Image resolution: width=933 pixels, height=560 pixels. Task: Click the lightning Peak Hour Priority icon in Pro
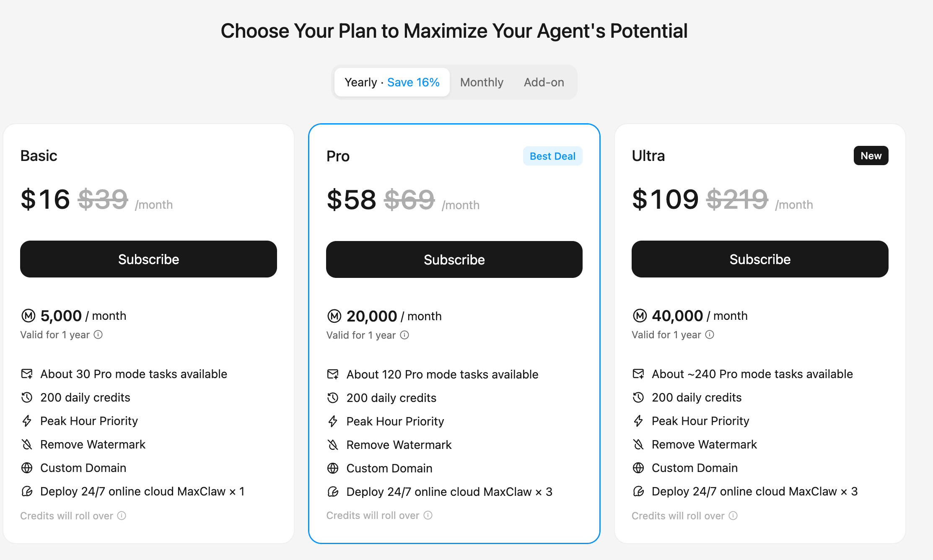[333, 421]
